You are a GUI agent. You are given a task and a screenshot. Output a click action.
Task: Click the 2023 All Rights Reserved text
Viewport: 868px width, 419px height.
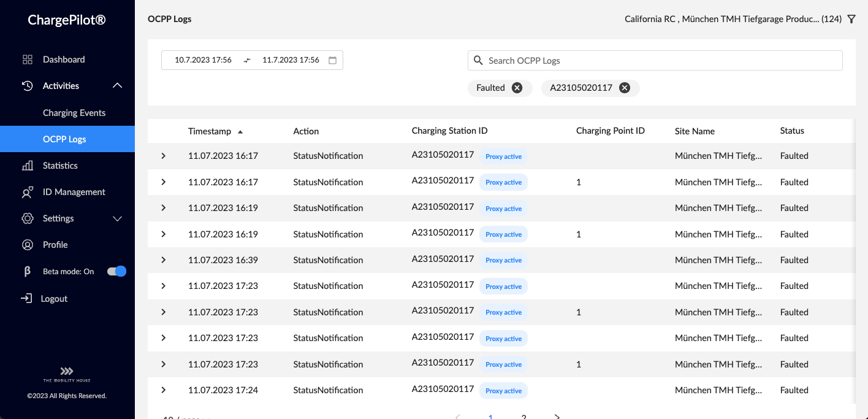(x=67, y=396)
